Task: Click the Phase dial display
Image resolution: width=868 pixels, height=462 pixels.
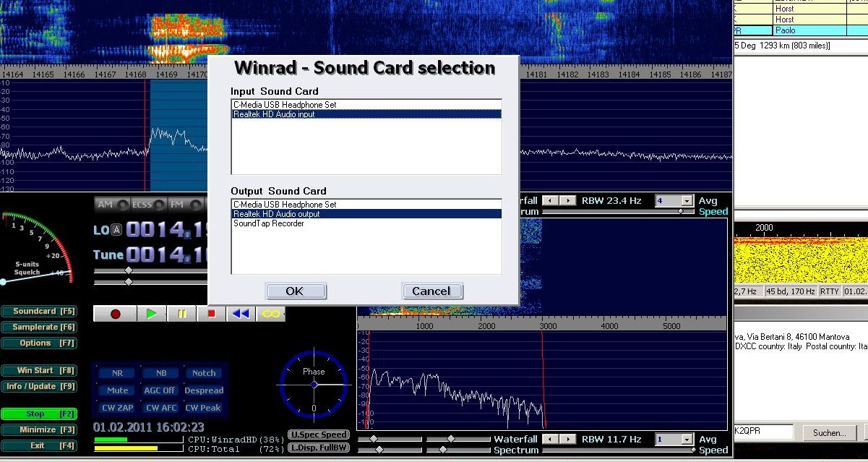Action: click(x=314, y=385)
